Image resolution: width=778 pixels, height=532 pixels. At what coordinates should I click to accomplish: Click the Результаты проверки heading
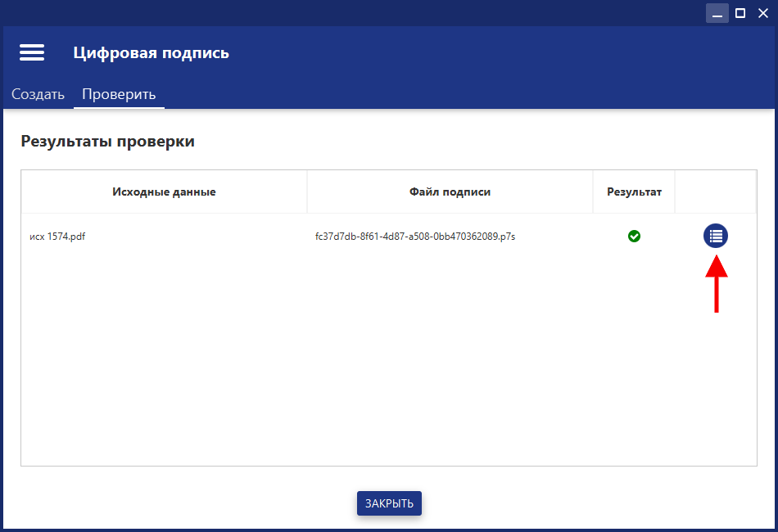[x=107, y=141]
